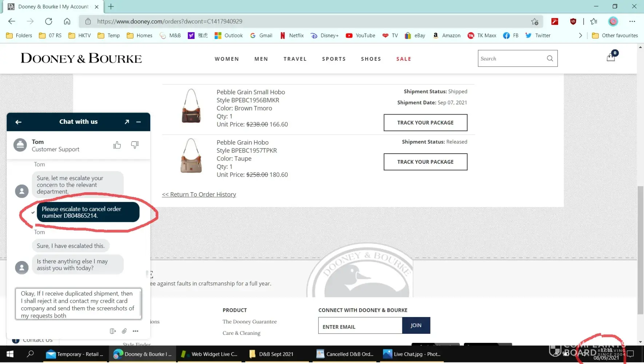The height and width of the screenshot is (364, 644).
Task: Open the 07 RS bookmark folder
Action: (x=50, y=35)
